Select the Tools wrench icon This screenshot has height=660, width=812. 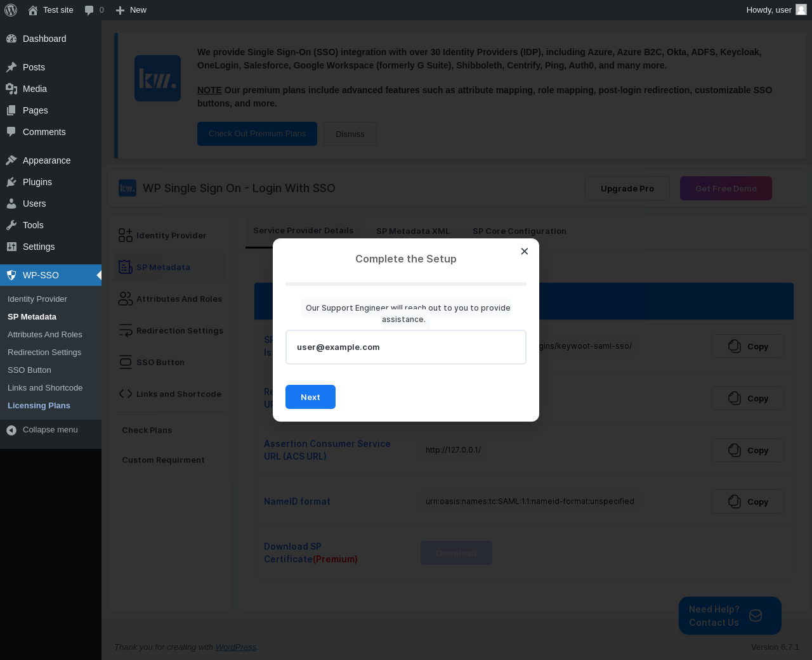click(x=11, y=225)
